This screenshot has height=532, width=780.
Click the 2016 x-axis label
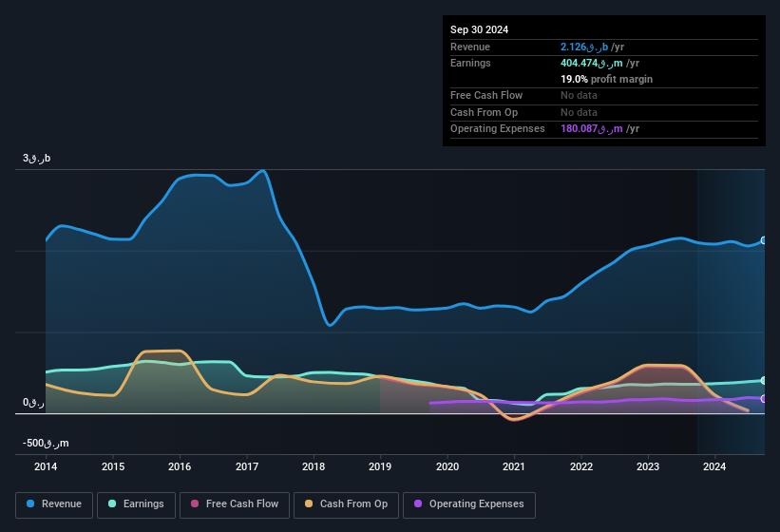(x=180, y=466)
